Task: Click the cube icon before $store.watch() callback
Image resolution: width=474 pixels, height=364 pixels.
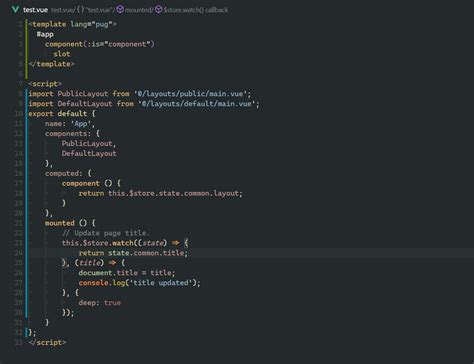Action: 158,9
